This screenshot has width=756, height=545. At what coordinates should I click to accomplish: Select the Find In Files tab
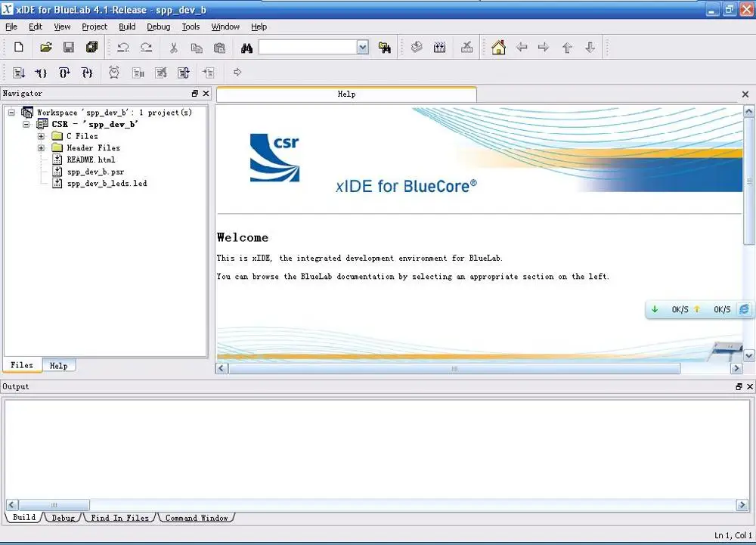[119, 518]
